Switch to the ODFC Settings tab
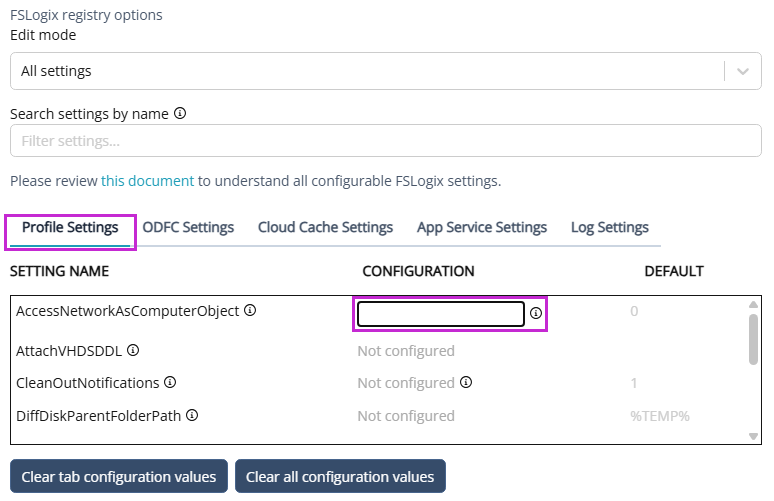 click(188, 227)
